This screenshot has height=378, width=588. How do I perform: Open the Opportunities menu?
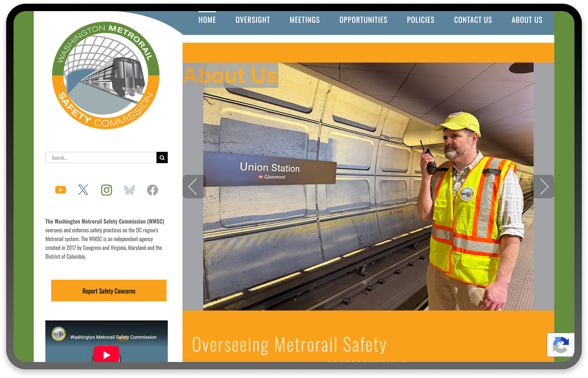tap(363, 20)
